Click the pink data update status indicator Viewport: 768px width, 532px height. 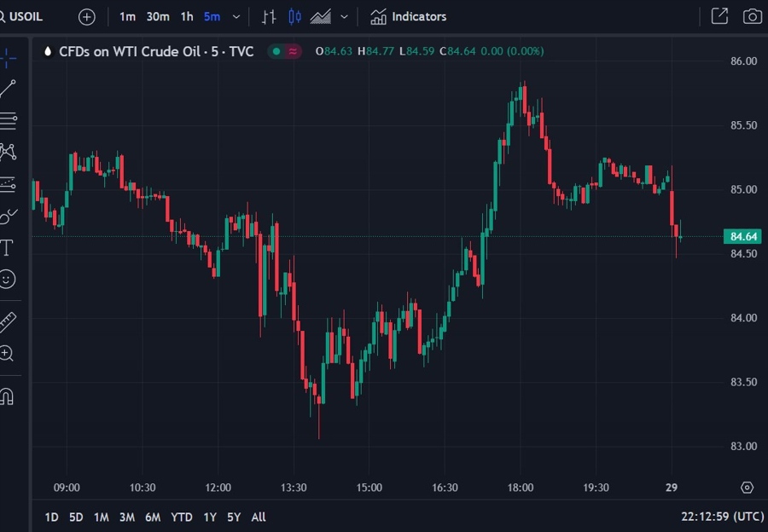pos(293,51)
